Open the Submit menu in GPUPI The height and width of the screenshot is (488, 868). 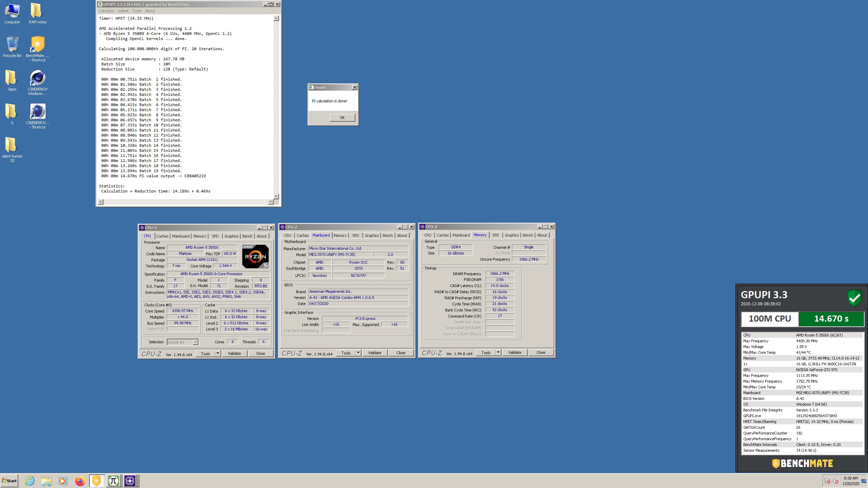pyautogui.click(x=123, y=11)
